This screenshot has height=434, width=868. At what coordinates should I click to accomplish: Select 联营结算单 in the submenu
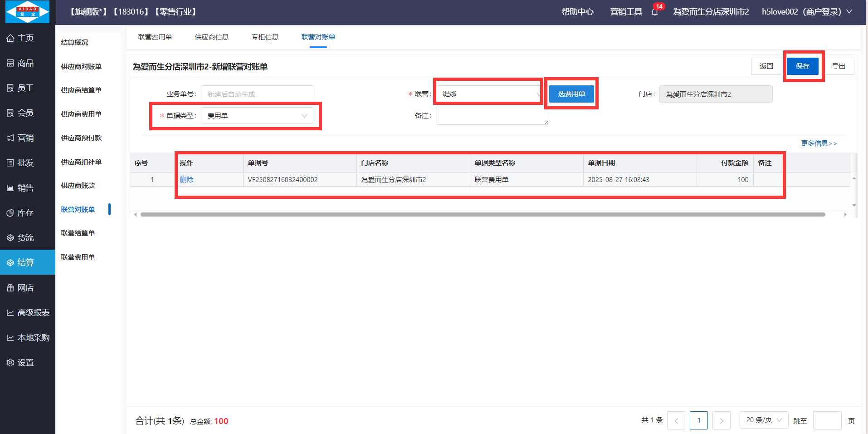pos(78,233)
